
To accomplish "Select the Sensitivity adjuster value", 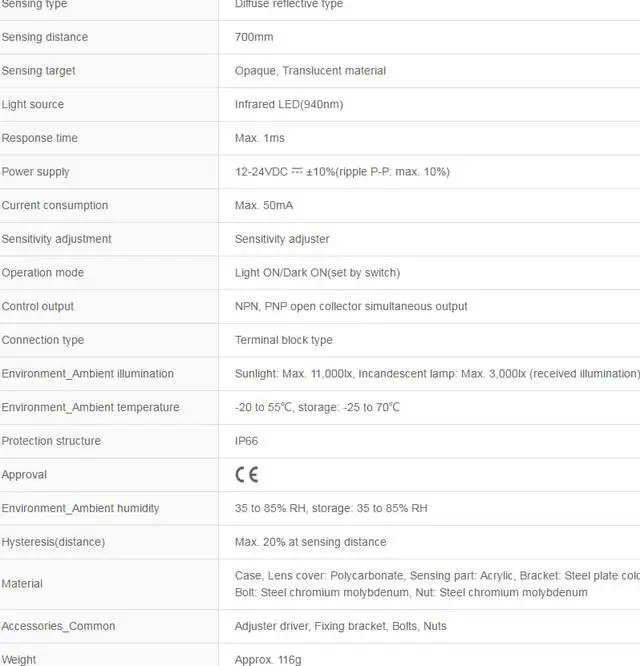I will click(282, 239).
